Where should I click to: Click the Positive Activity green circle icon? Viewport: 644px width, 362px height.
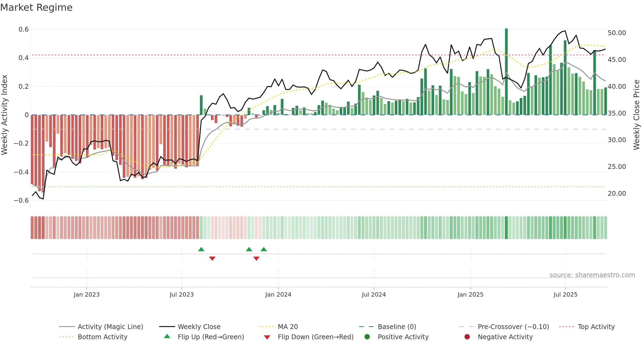pyautogui.click(x=367, y=337)
